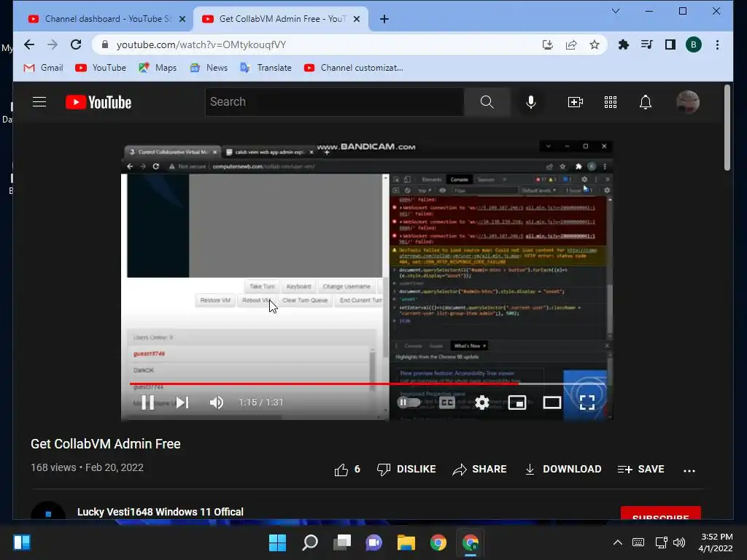Open the Lucky Vesti1648 Windows 11 Offical channel

pos(160,512)
